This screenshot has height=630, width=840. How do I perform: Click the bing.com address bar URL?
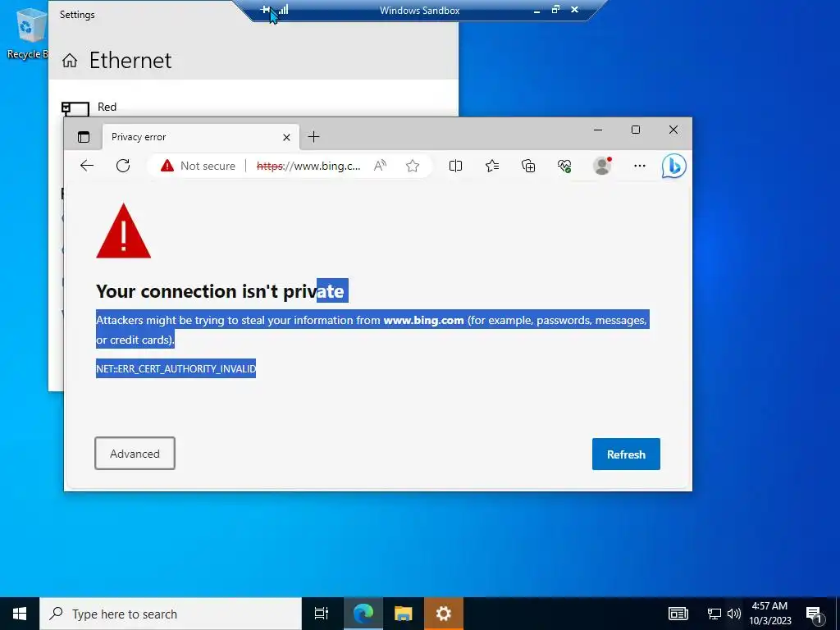coord(308,166)
